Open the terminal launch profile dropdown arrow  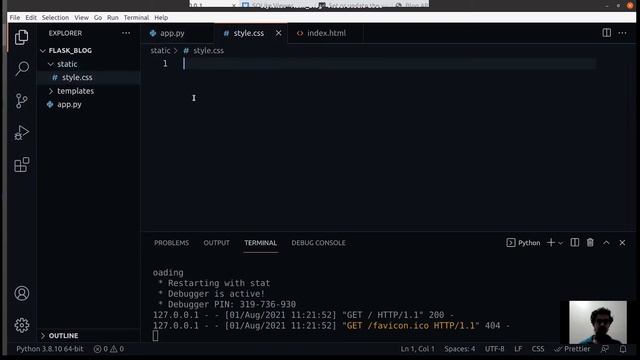[x=560, y=243]
